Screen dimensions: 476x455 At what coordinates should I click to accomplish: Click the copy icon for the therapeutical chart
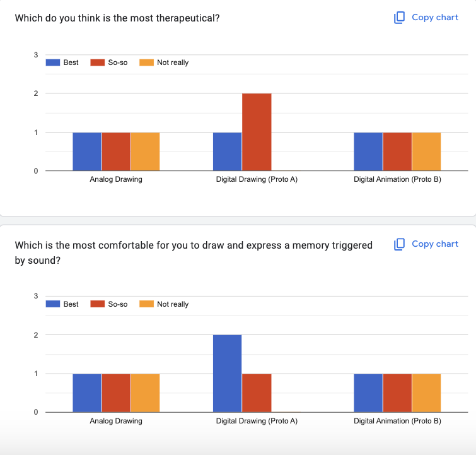399,18
